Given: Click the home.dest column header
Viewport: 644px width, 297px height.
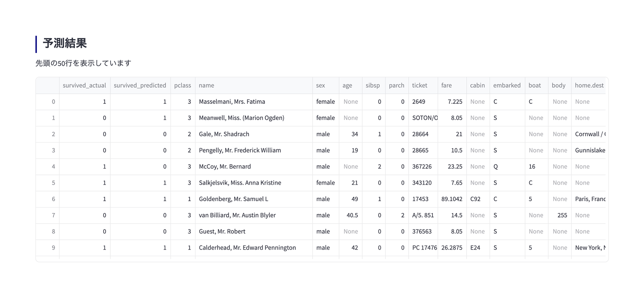Looking at the screenshot, I should click(x=589, y=85).
